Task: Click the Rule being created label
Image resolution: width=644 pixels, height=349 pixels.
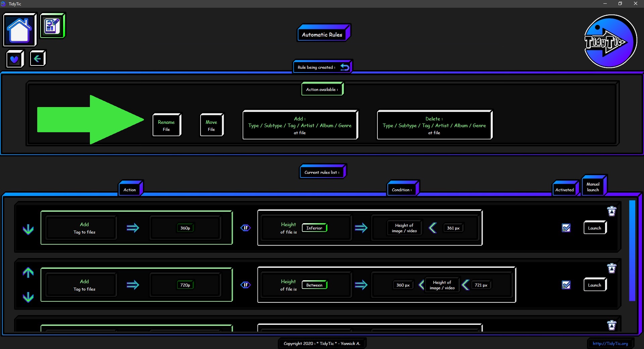Action: (316, 67)
